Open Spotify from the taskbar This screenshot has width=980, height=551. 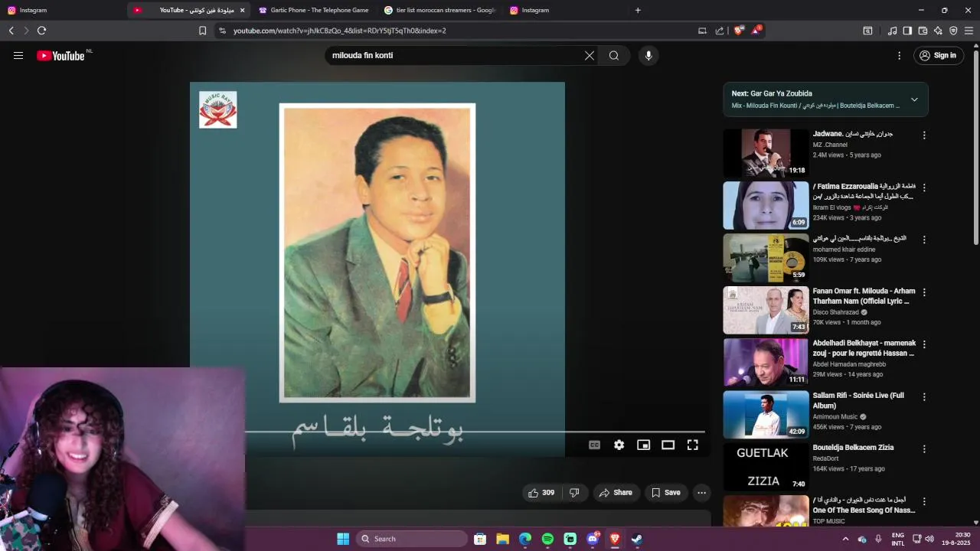coord(547,539)
